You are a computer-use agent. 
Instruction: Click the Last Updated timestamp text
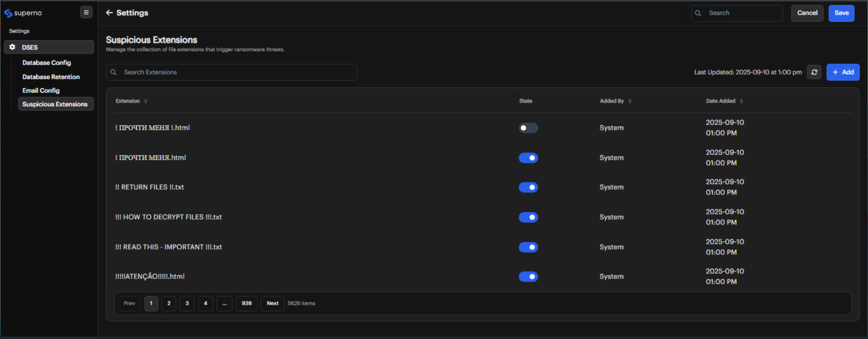(748, 72)
